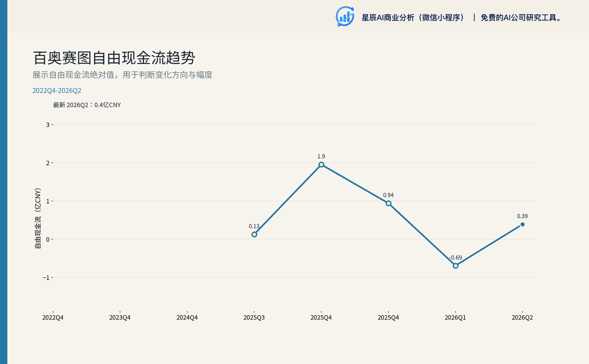
Task: Click the text 最新 2026Q2：0.4亿CNY
Action: [x=87, y=105]
